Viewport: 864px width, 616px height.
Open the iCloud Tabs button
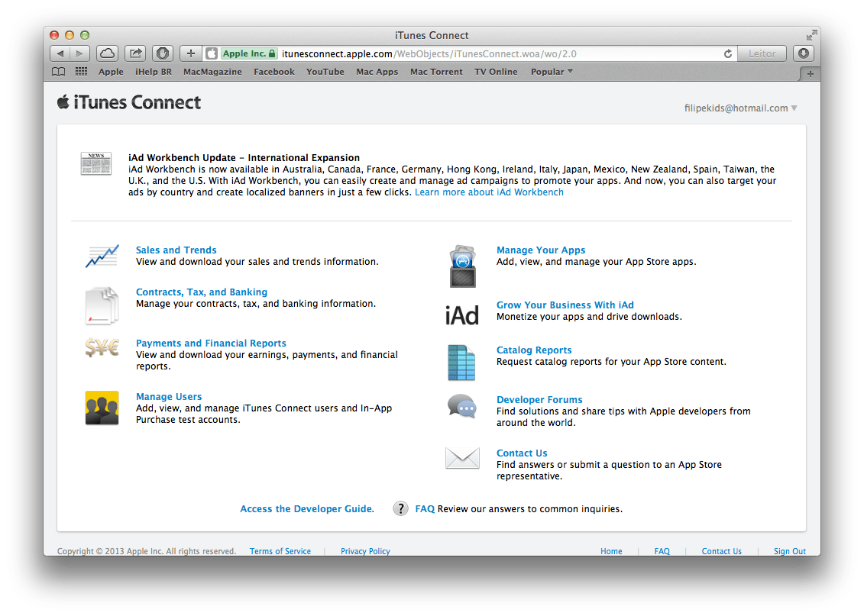[x=108, y=53]
